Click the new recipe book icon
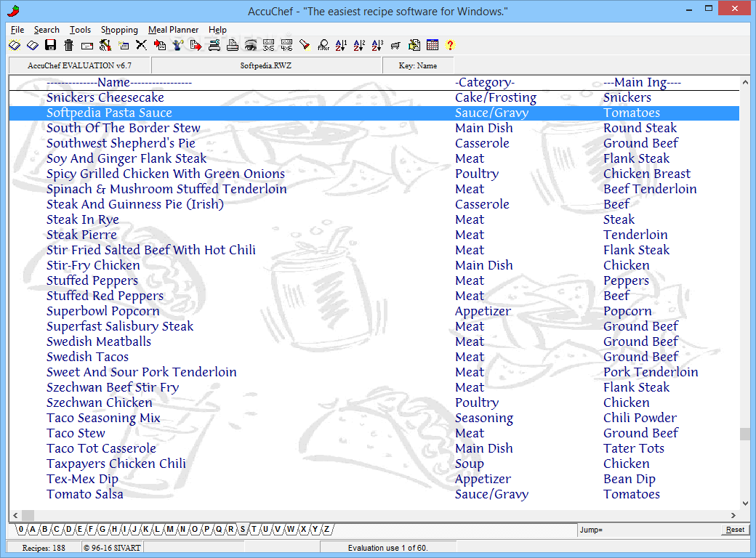756x558 pixels. [x=15, y=45]
